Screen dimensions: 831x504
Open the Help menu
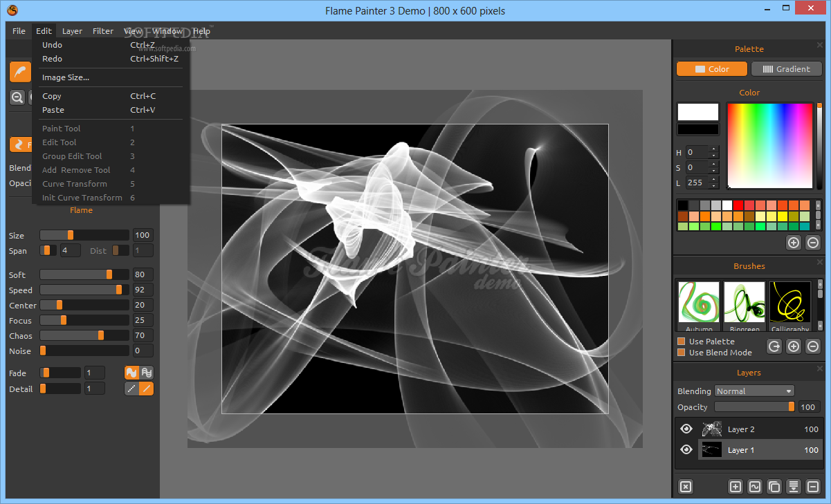pos(201,31)
